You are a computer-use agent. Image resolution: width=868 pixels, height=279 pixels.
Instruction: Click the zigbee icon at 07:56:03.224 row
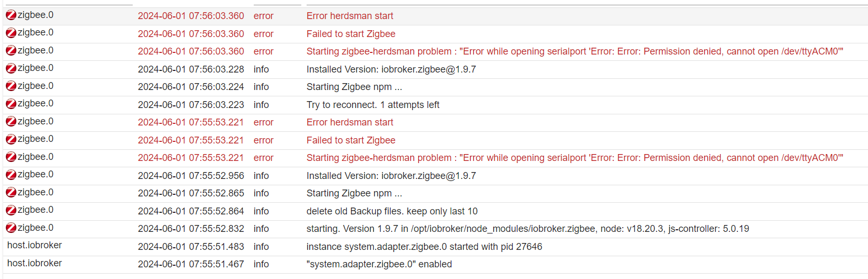point(11,86)
